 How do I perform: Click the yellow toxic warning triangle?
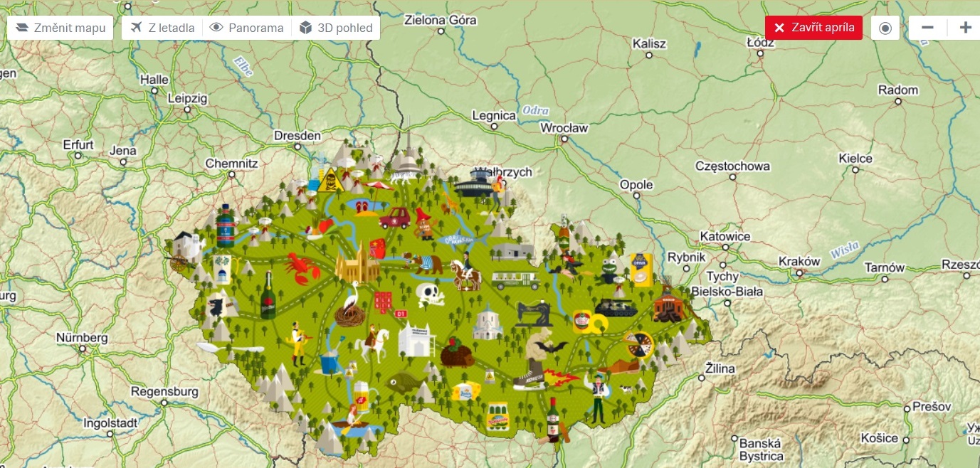331,180
